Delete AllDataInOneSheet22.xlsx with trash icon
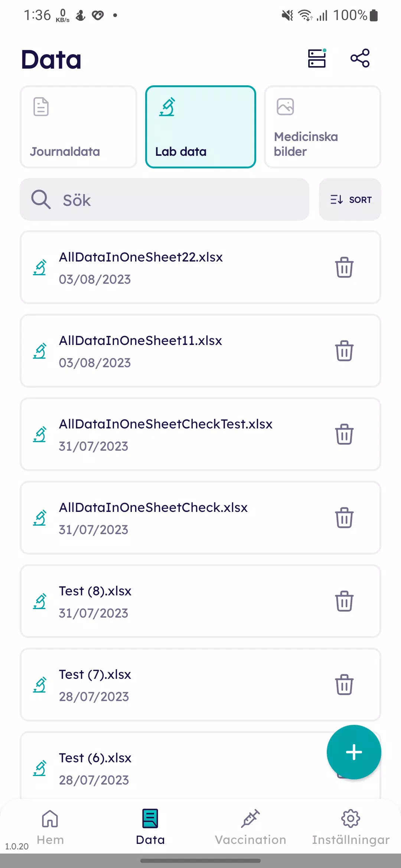The height and width of the screenshot is (868, 401). 344,267
